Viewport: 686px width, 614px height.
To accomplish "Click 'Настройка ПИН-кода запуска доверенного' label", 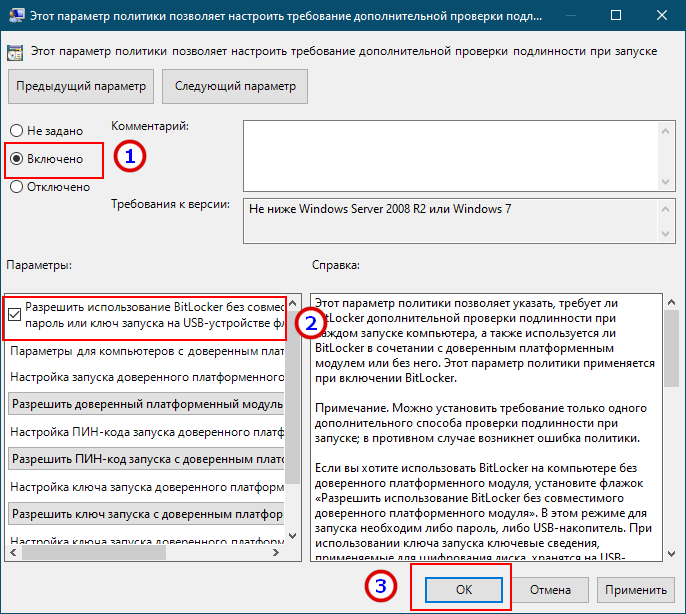I will [147, 432].
